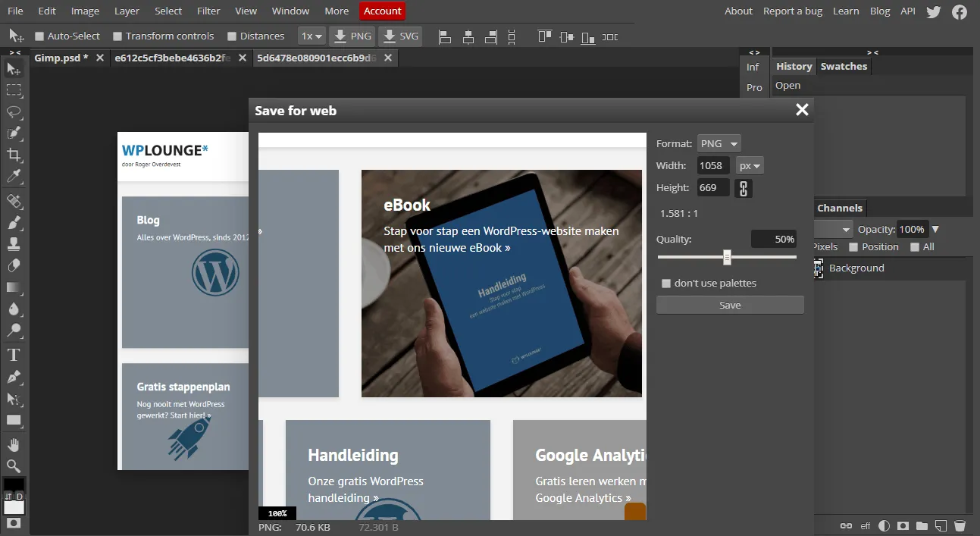Select the Magic Wand selection tool

click(14, 133)
